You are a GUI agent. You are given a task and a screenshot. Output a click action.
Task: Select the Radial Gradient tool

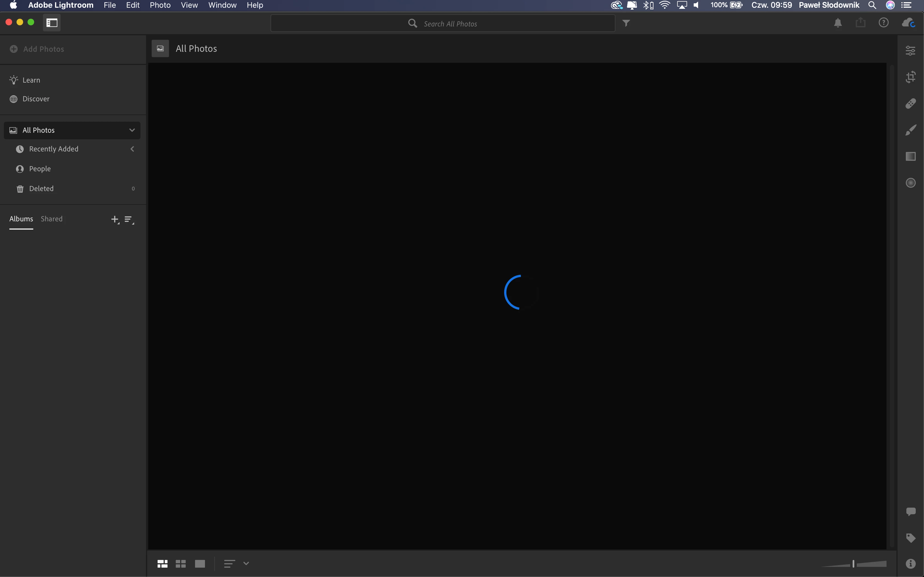tap(911, 183)
